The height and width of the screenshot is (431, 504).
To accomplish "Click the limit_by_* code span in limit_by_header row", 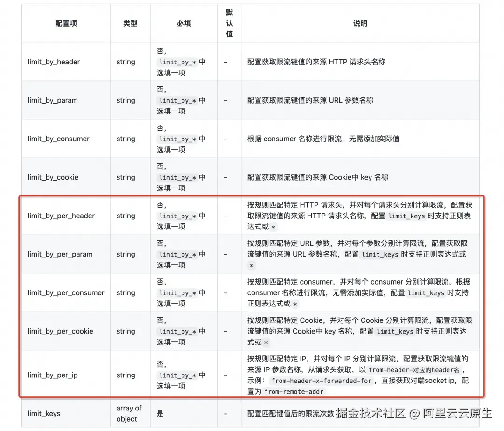I will point(179,61).
